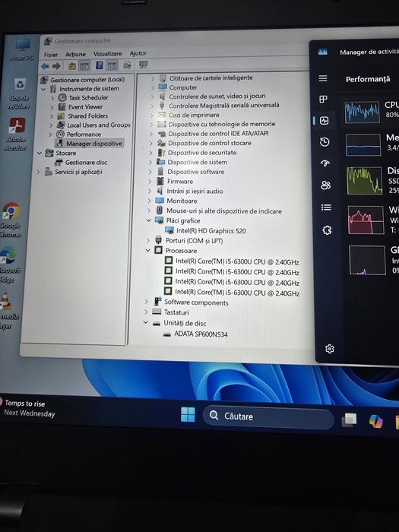Click Controlere de sunet, video și jocuri
The image size is (399, 532).
217,97
